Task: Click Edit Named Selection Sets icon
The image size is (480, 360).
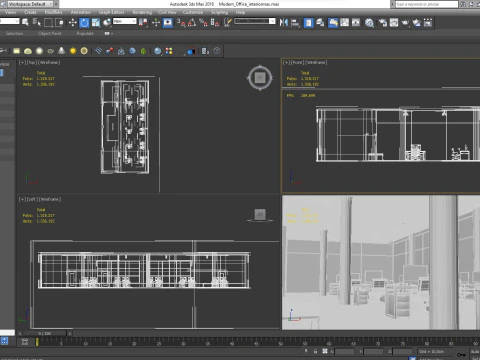Action: 227,22
